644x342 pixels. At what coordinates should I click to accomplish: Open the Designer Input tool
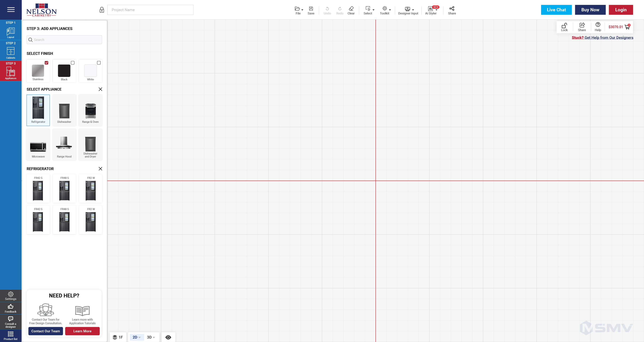pos(407,9)
